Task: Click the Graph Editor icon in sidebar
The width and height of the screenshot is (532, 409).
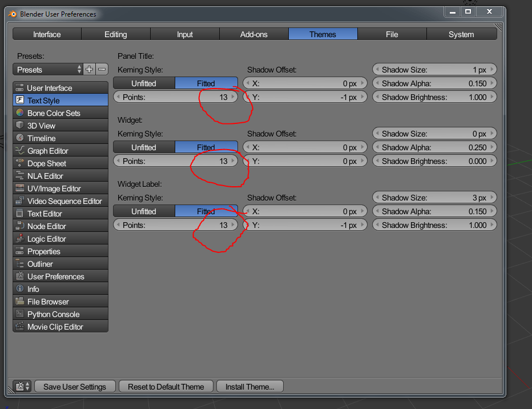Action: click(x=19, y=150)
